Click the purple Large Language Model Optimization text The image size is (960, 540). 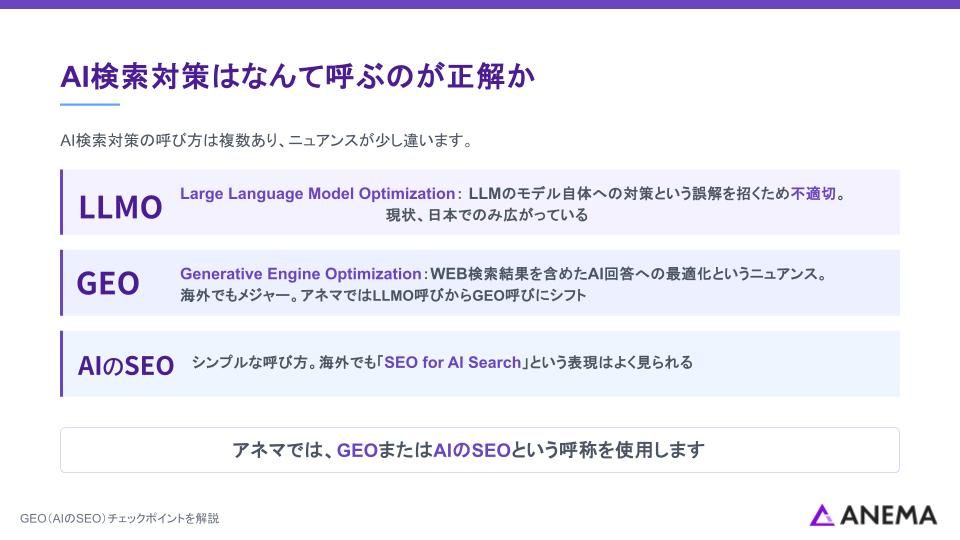coord(317,194)
